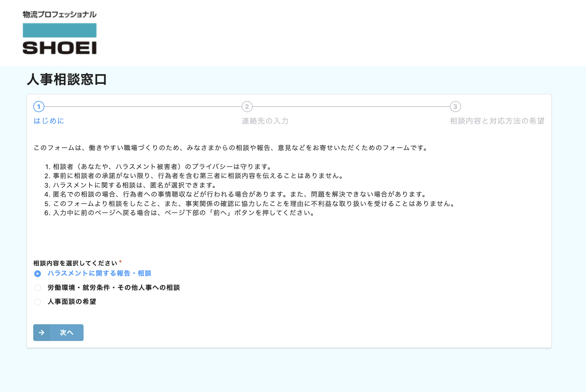
Task: Click the step 3 circle indicator
Action: pos(455,107)
